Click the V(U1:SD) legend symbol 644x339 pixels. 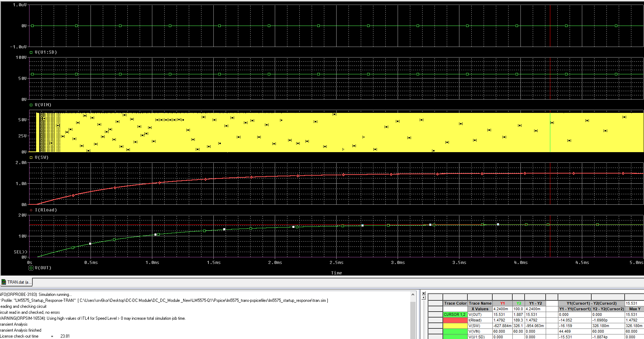[x=31, y=52]
